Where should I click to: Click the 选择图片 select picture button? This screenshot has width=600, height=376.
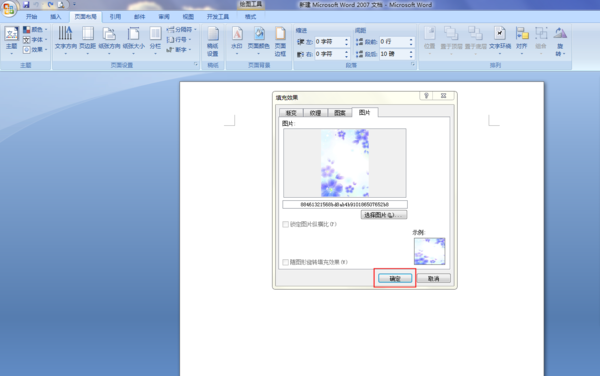tap(384, 215)
